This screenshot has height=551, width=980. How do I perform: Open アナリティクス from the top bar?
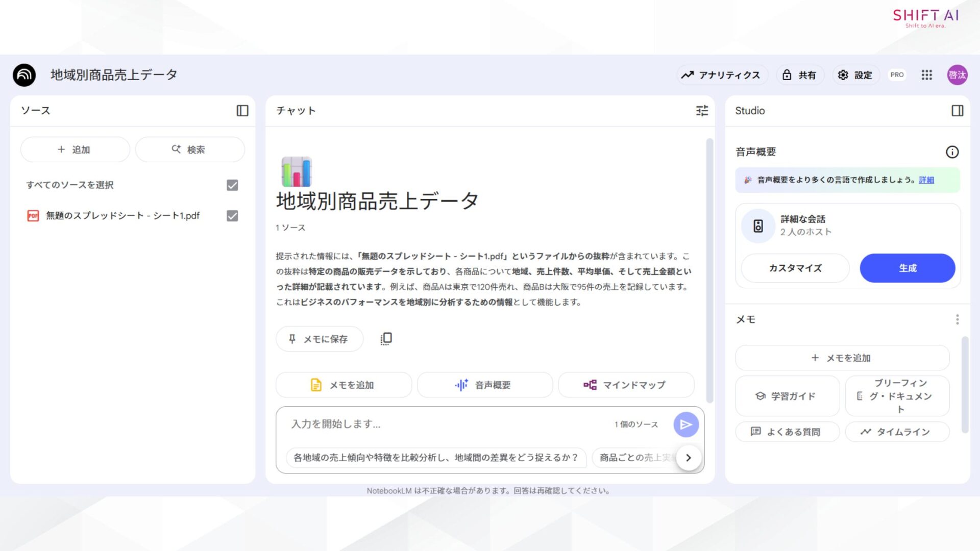[x=722, y=75]
